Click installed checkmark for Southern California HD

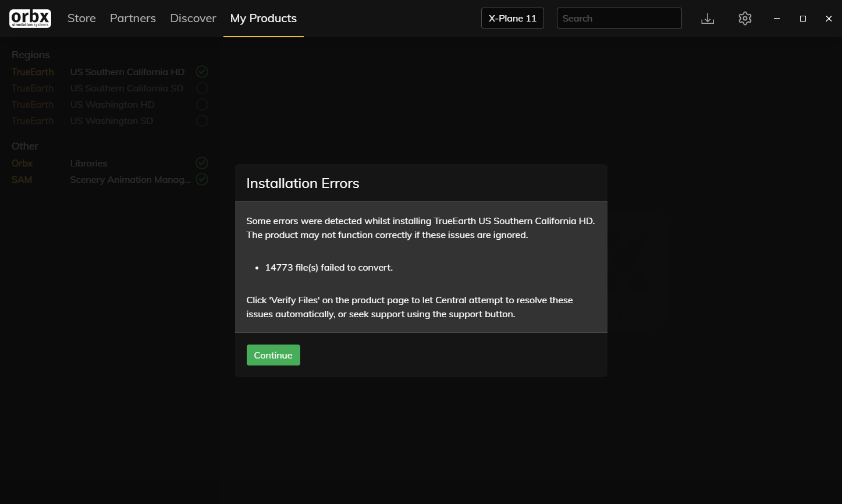(x=202, y=72)
